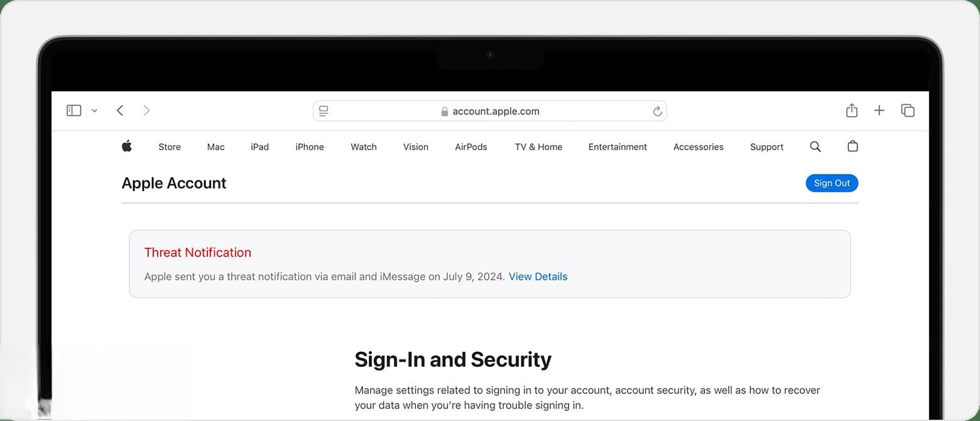This screenshot has width=980, height=421.
Task: View Details of the threat notification
Action: (538, 276)
